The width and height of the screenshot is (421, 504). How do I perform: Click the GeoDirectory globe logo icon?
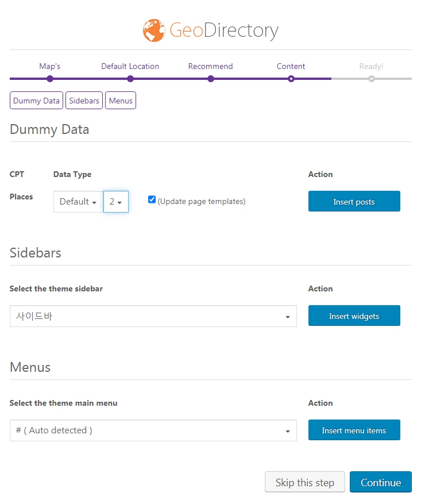tap(154, 30)
